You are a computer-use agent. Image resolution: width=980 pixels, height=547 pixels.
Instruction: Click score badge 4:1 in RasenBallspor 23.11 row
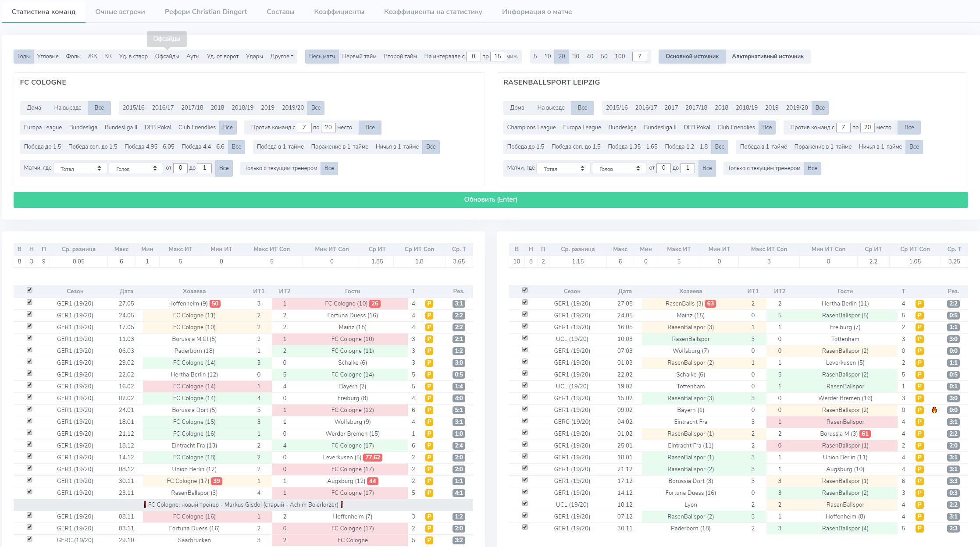coord(459,493)
